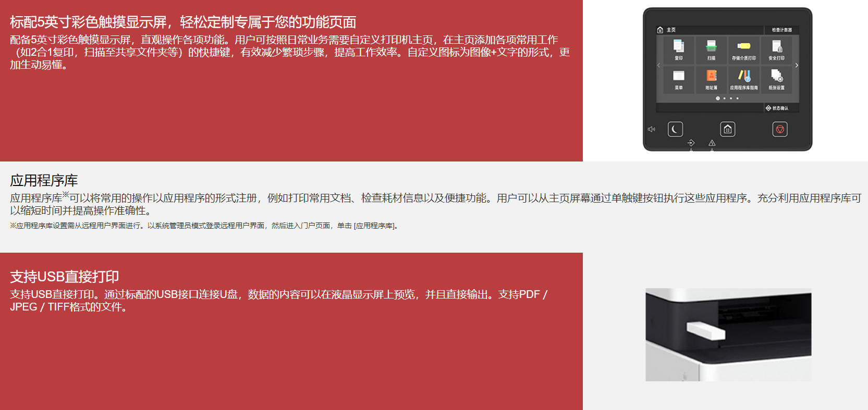Tap the 安全打印 secure print icon
The width and height of the screenshot is (868, 410).
point(777,50)
